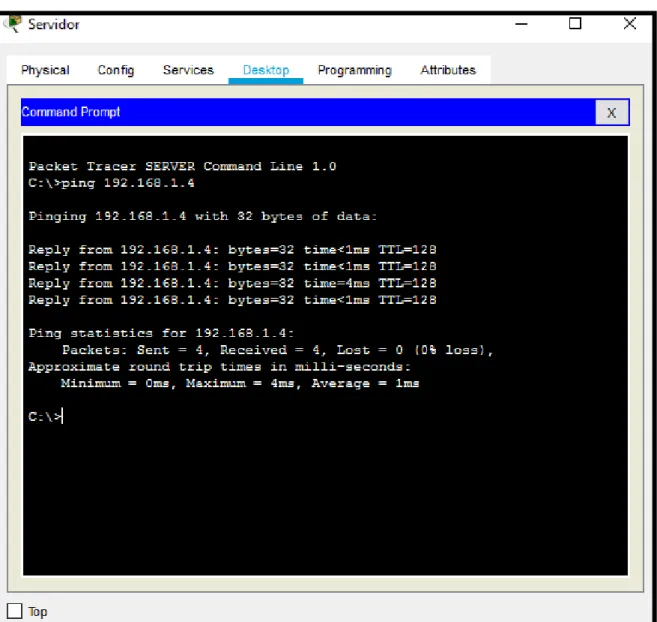
Task: Enable the Top checkbox
Action: tap(15, 611)
